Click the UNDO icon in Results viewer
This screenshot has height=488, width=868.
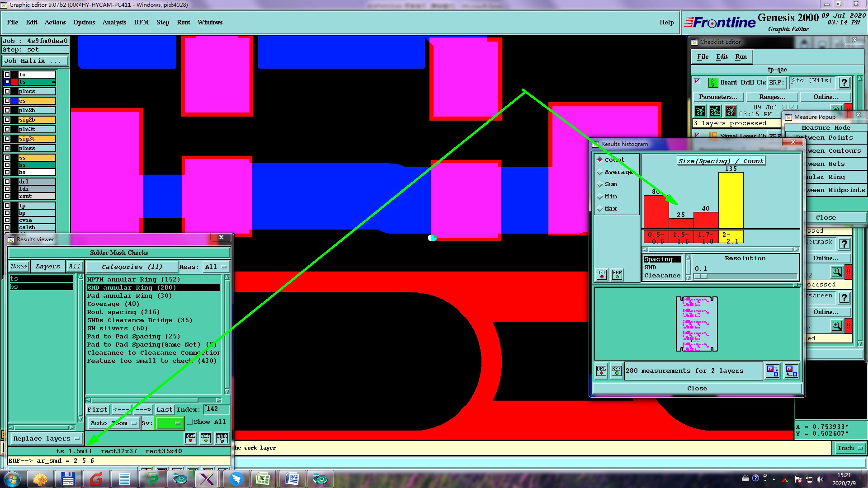[x=222, y=438]
